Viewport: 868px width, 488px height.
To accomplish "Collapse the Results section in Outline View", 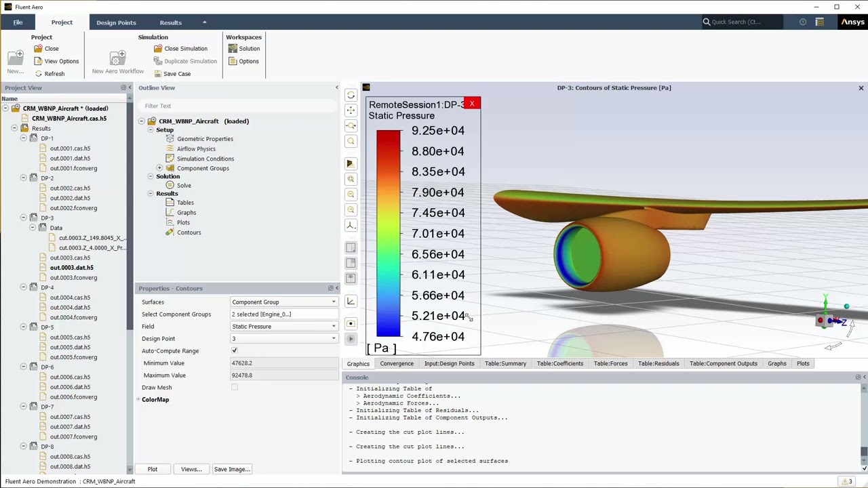I will pos(151,194).
